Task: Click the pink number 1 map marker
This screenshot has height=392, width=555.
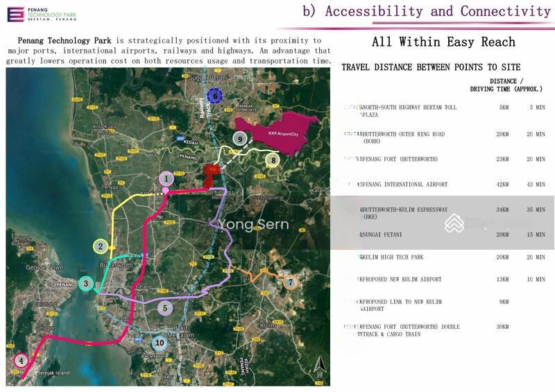Action: (x=166, y=179)
